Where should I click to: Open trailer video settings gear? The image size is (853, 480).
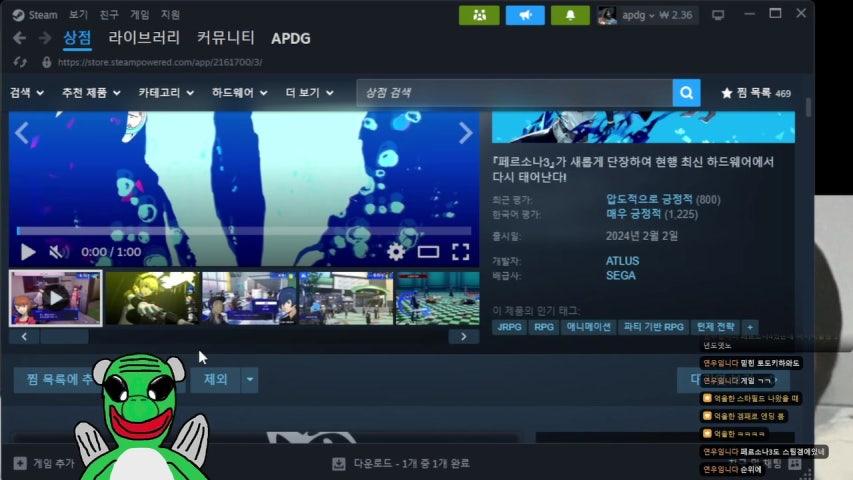click(x=396, y=251)
